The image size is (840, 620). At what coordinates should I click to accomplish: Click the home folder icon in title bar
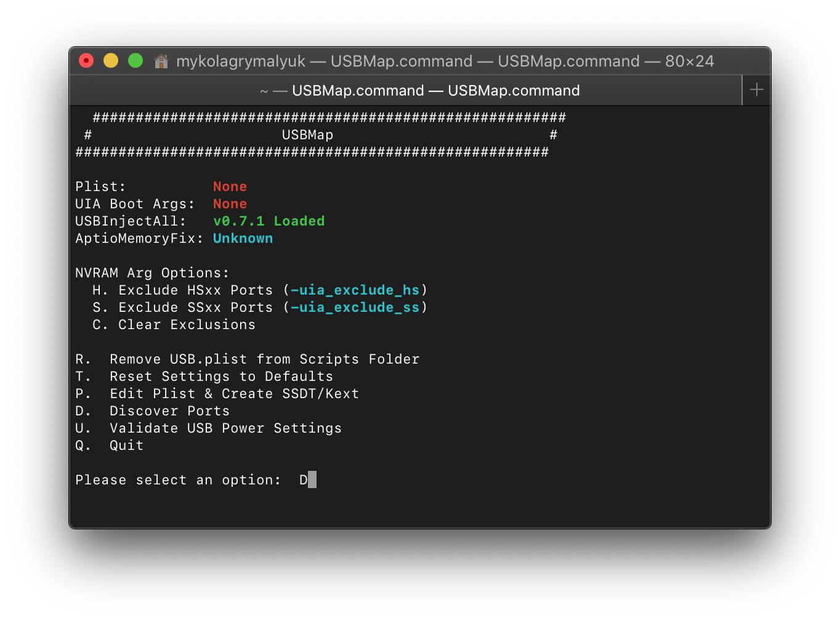click(161, 61)
